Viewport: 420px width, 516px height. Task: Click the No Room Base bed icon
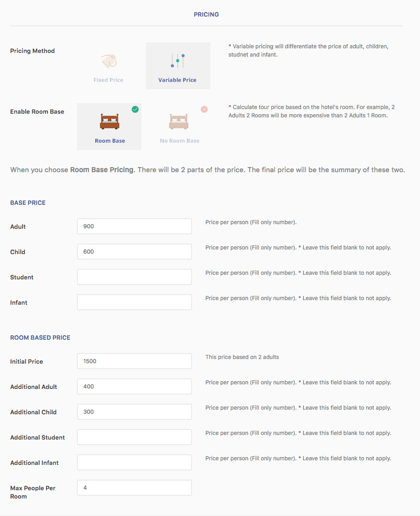click(179, 122)
